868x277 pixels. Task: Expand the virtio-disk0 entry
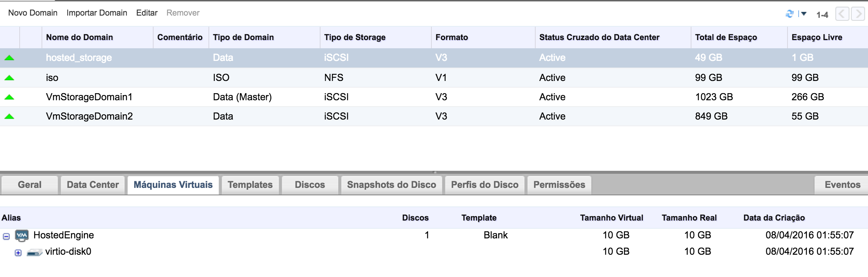18,253
